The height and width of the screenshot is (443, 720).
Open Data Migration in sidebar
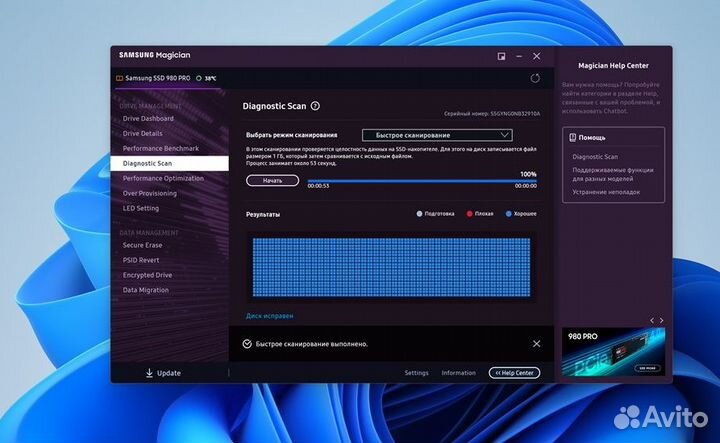pyautogui.click(x=146, y=290)
